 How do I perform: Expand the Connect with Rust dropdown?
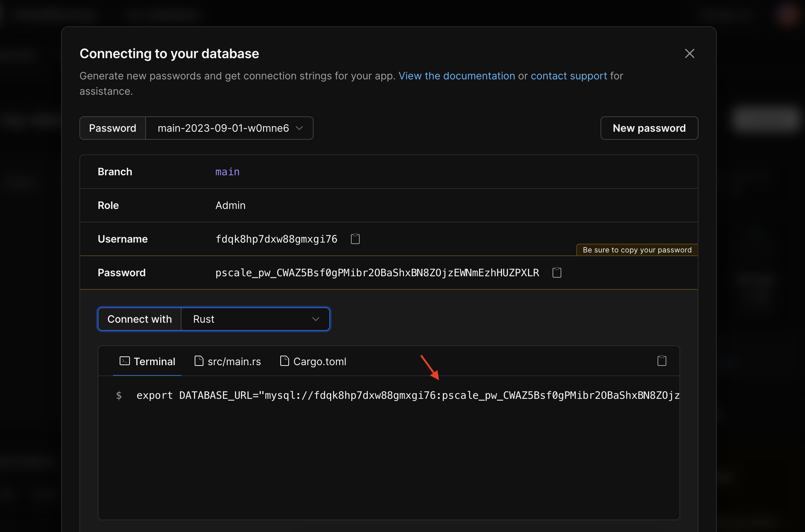[x=255, y=319]
